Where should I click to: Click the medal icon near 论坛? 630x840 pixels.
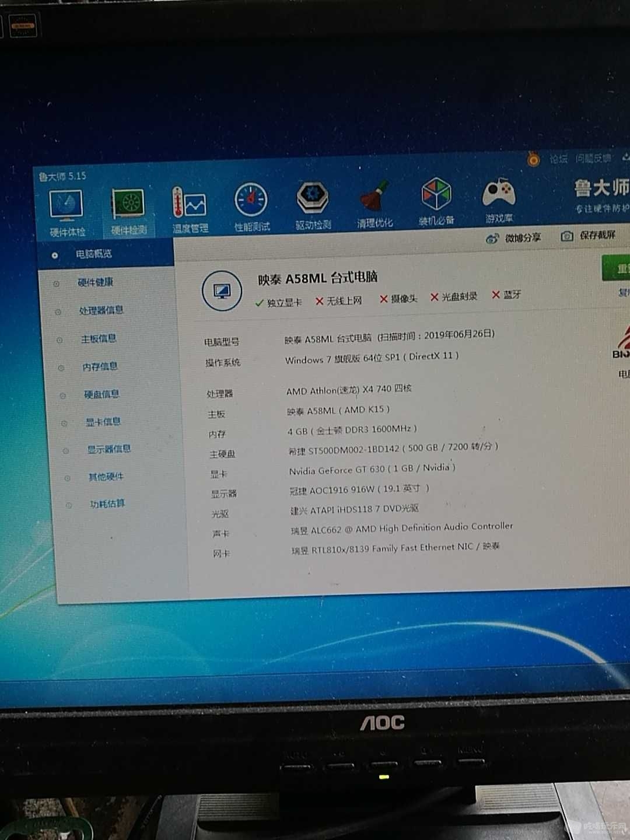point(533,159)
